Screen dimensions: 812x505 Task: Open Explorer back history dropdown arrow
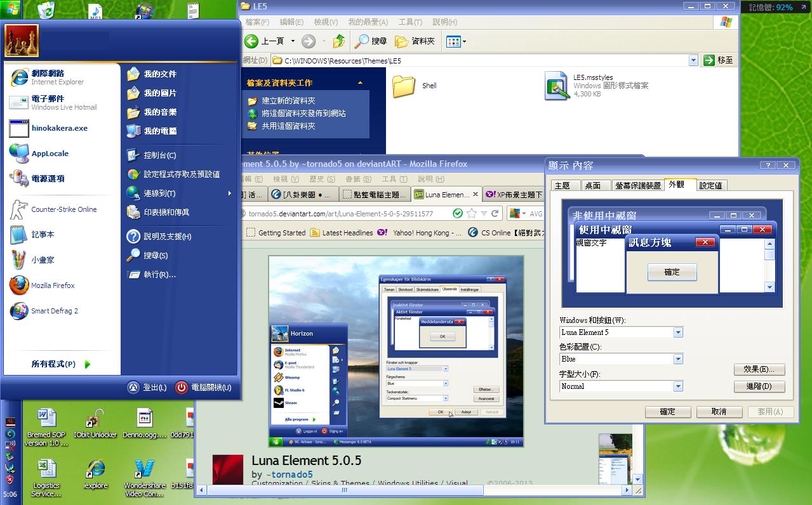click(x=293, y=41)
